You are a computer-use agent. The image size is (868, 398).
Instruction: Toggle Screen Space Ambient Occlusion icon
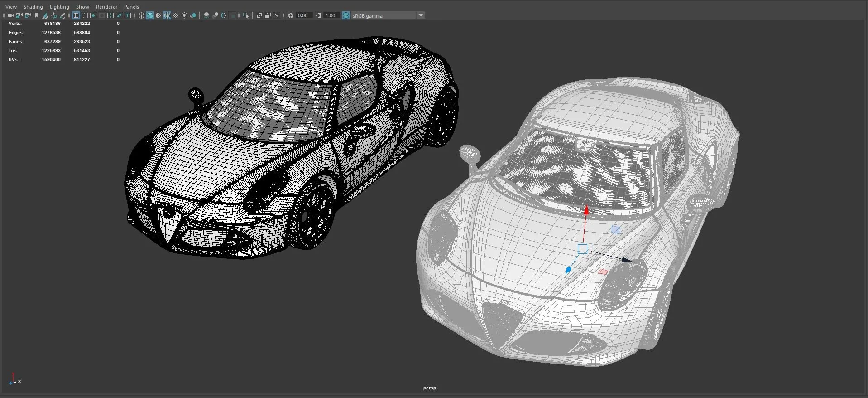pos(206,15)
